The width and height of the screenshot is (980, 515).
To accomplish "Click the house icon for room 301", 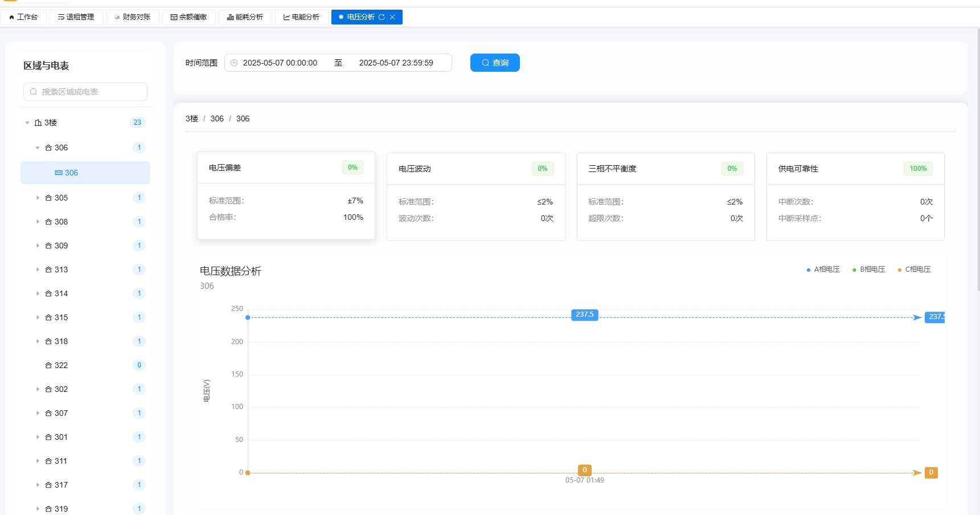I will tap(48, 437).
